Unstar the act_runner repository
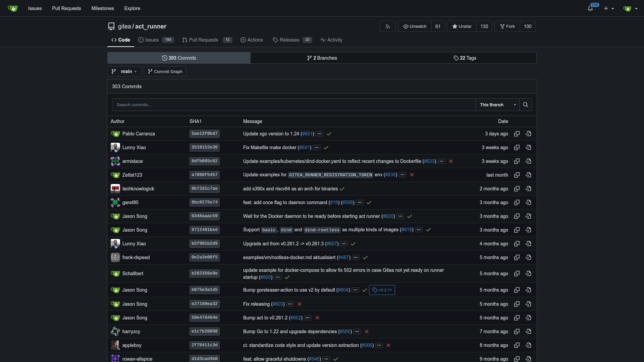The height and width of the screenshot is (362, 644). click(462, 26)
